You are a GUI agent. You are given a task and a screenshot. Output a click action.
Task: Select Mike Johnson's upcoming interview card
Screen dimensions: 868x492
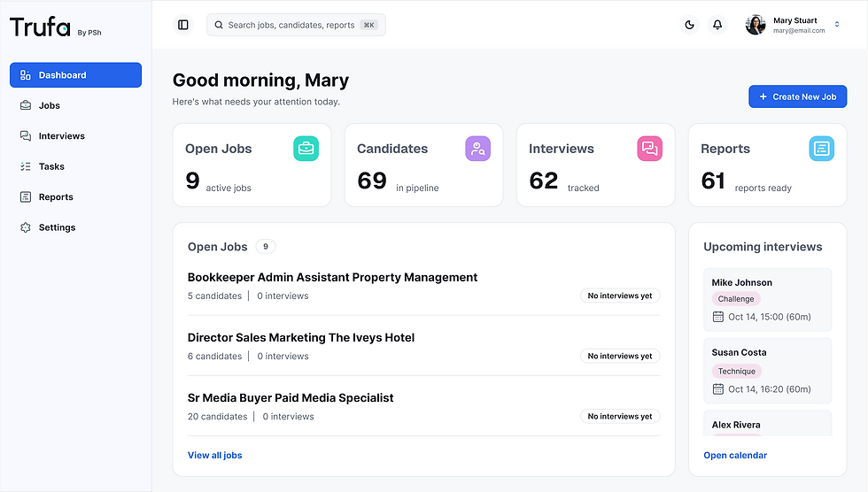tap(767, 300)
